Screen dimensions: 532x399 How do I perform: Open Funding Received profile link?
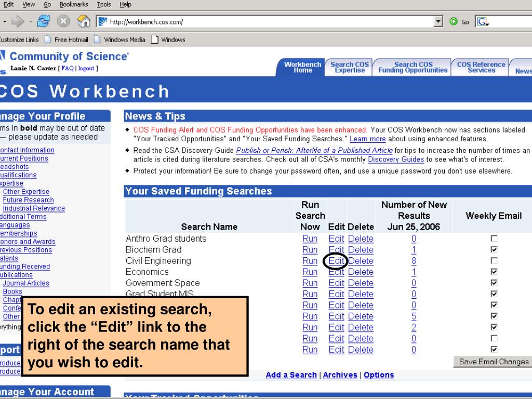25,267
